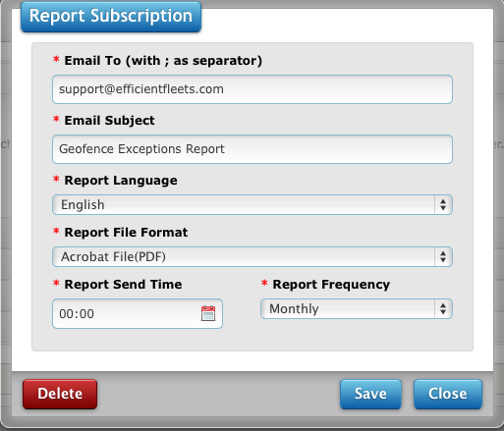Click the Report Subscription title header
Screen dimensions: 504x431
point(111,17)
